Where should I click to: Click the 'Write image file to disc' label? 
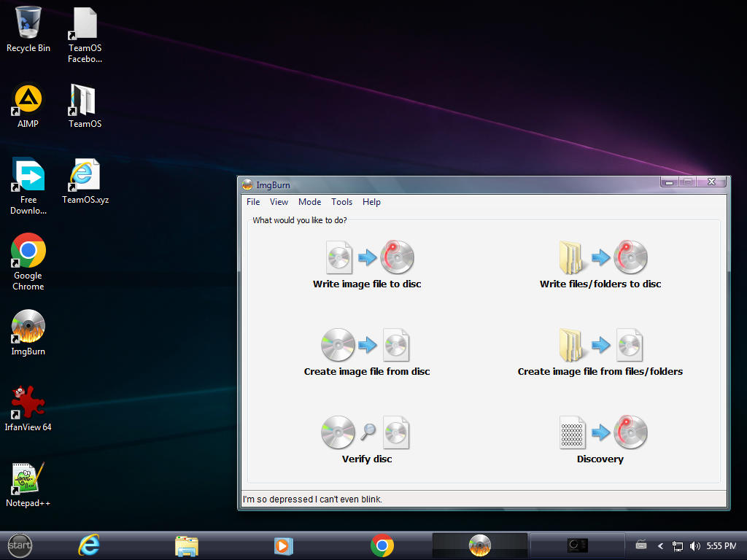[367, 284]
